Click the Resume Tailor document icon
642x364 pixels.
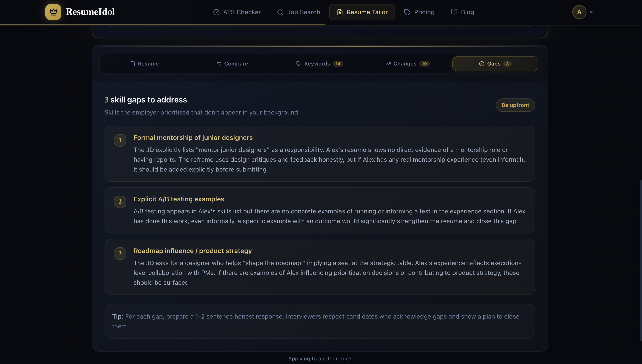(x=340, y=12)
